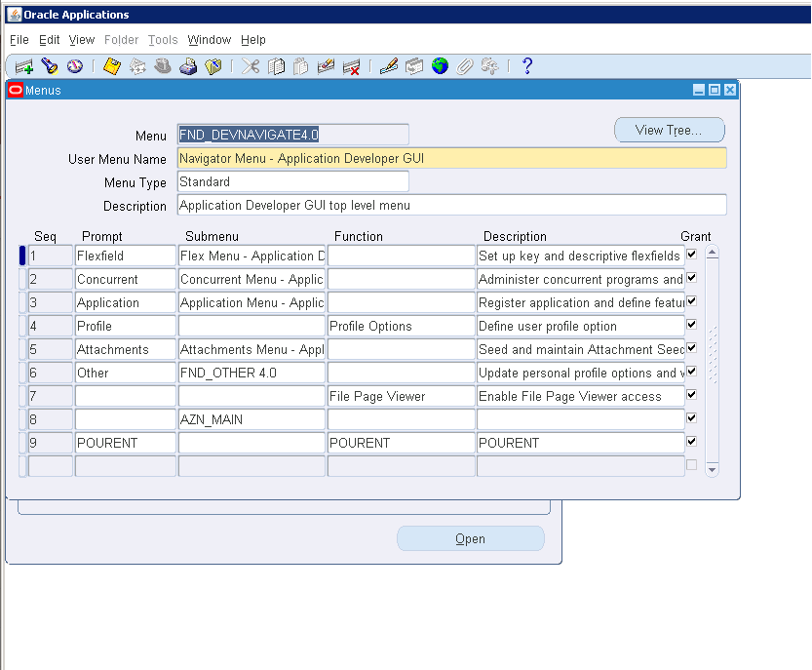Click the Print toolbar icon
Viewport: 812px width, 670px height.
pyautogui.click(x=188, y=66)
